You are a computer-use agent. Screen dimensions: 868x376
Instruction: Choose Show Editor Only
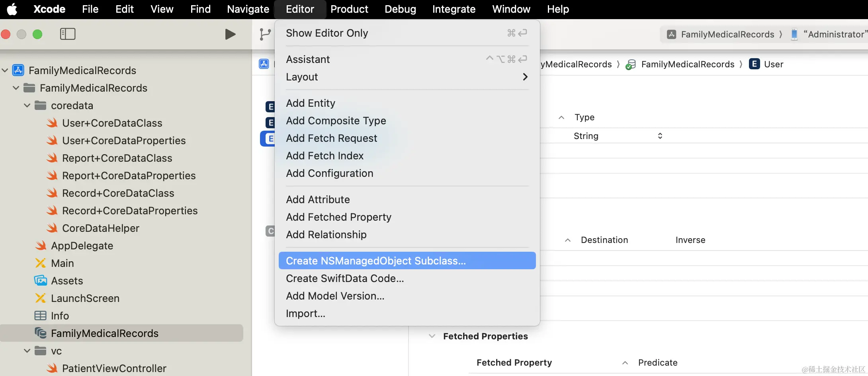[407, 33]
